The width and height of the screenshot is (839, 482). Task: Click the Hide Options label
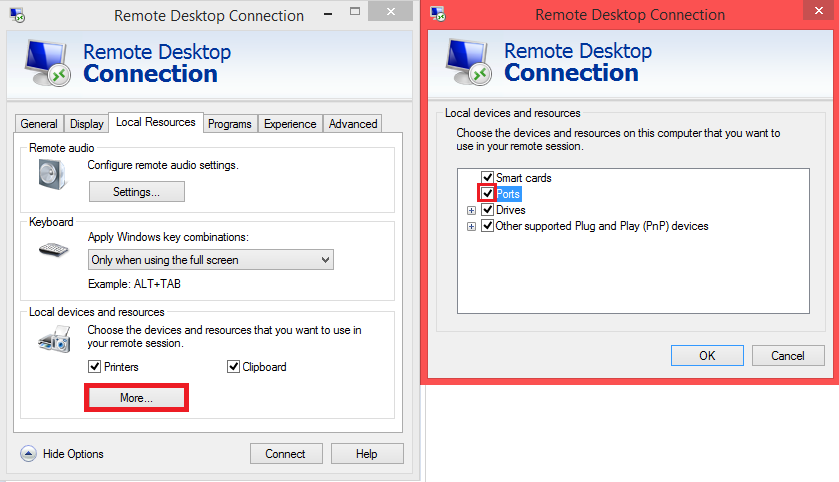[x=73, y=454]
